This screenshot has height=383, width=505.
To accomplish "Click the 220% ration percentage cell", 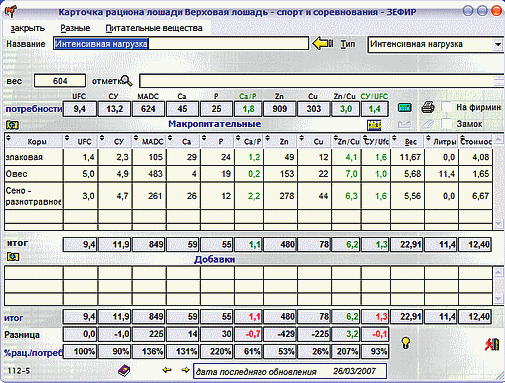I will (217, 351).
